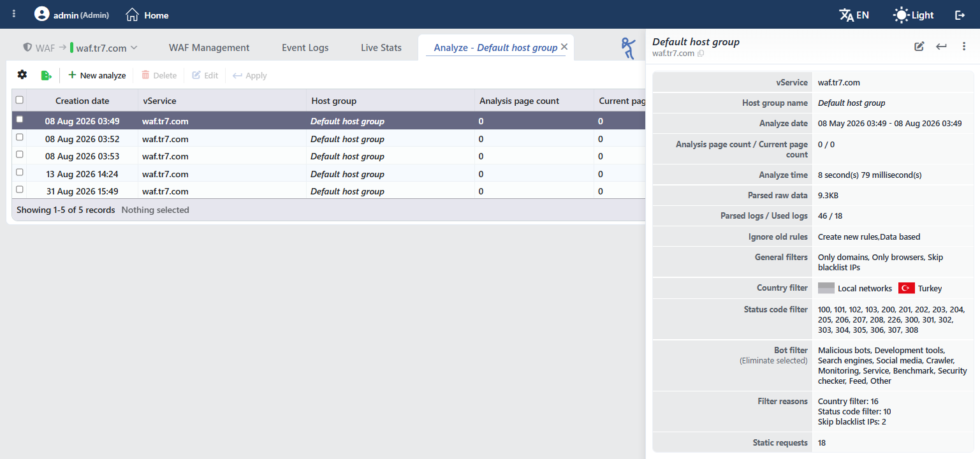Click 'Showing 1-5 of 5 records' text
Screen dimensions: 980x459
(x=66, y=210)
